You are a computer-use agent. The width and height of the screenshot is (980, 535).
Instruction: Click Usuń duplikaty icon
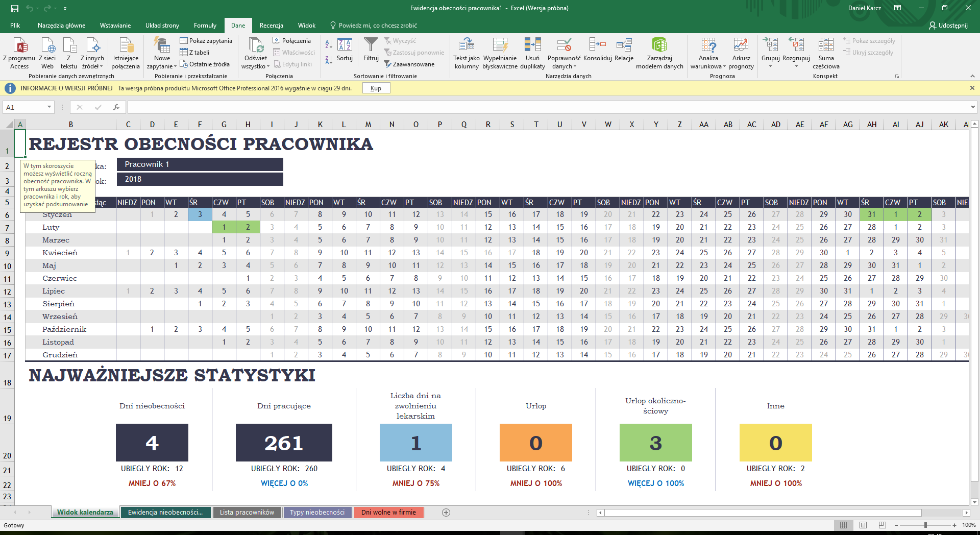[x=532, y=45]
